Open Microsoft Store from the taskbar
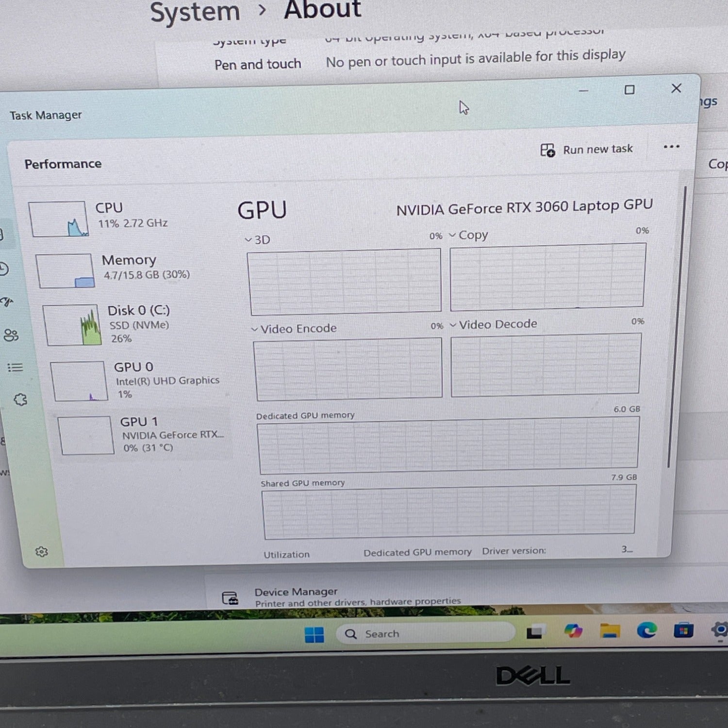 pyautogui.click(x=683, y=630)
